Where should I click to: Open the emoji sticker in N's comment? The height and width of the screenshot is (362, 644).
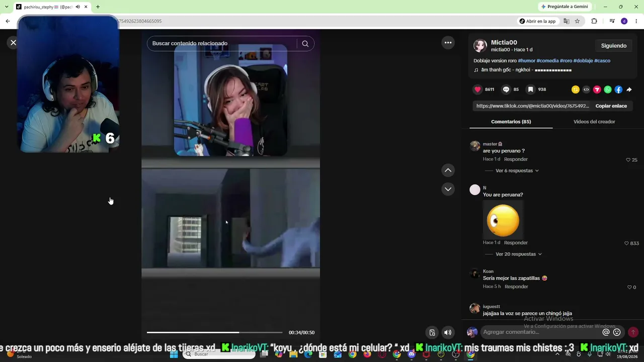pyautogui.click(x=503, y=220)
